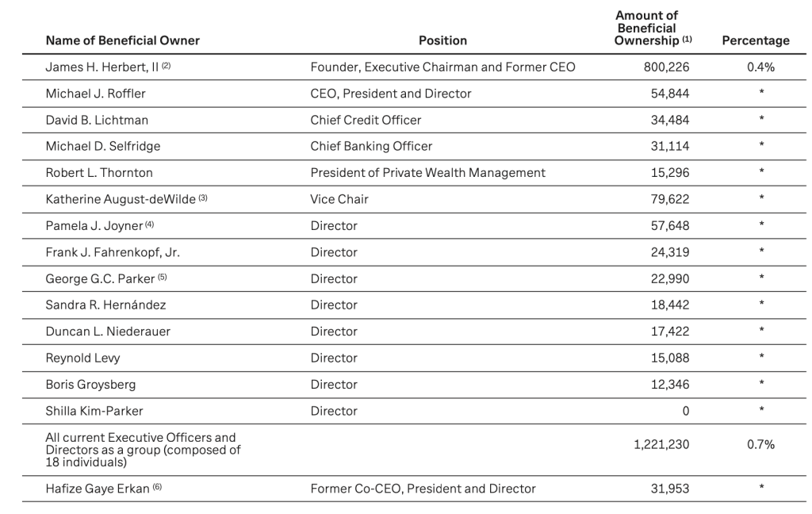Click the 'Name of Beneficial Owner' column header
This screenshot has width=812, height=514.
[123, 40]
